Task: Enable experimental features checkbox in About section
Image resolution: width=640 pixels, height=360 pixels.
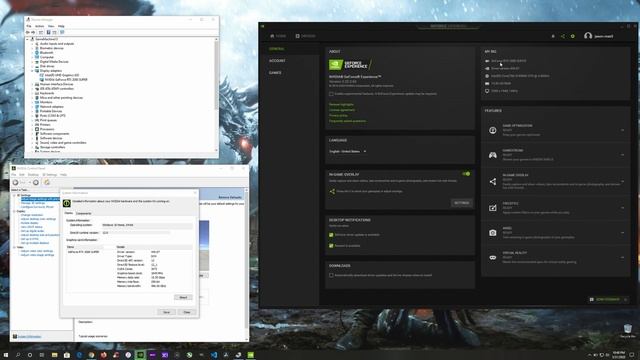Action: click(x=331, y=94)
